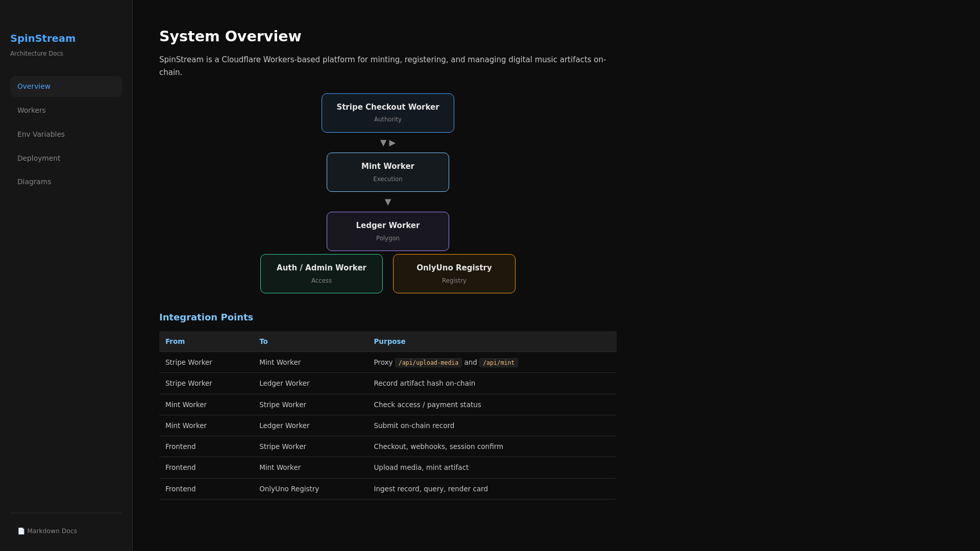980x551 pixels.
Task: Click 'Upload media, mint artifact' cell
Action: pos(492,467)
